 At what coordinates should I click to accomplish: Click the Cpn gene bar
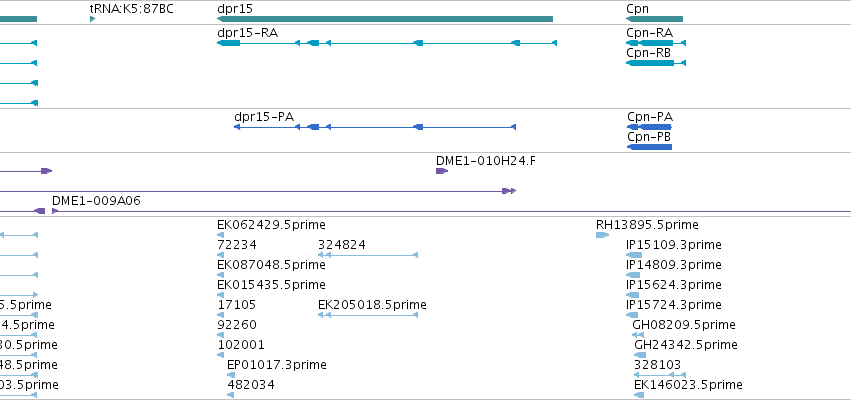pos(655,20)
